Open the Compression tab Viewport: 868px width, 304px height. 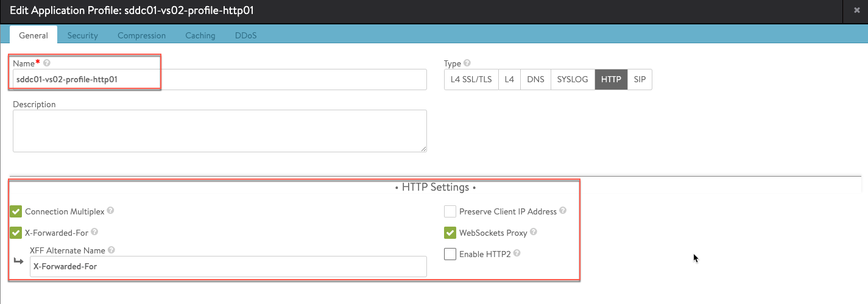pyautogui.click(x=142, y=35)
